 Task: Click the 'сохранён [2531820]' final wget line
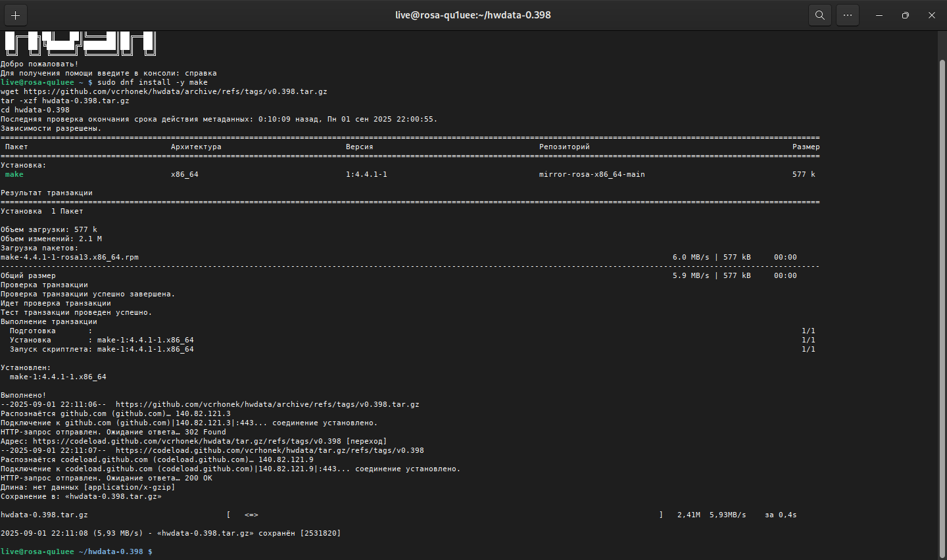(170, 533)
